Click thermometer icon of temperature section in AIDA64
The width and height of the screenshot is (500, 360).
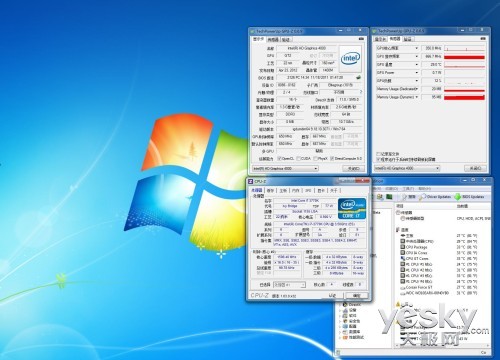point(397,230)
